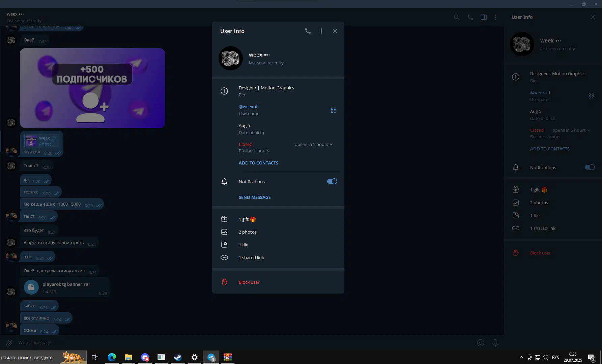Open Steam from taskbar

(x=178, y=357)
